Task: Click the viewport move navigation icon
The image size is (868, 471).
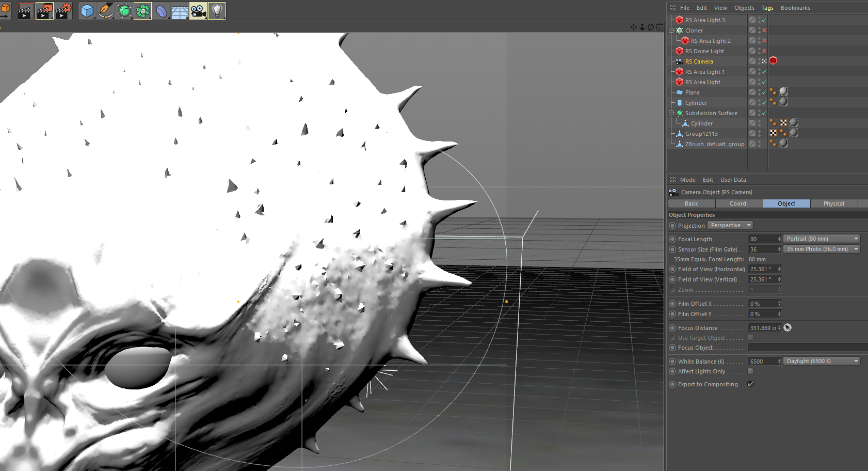Action: click(634, 27)
